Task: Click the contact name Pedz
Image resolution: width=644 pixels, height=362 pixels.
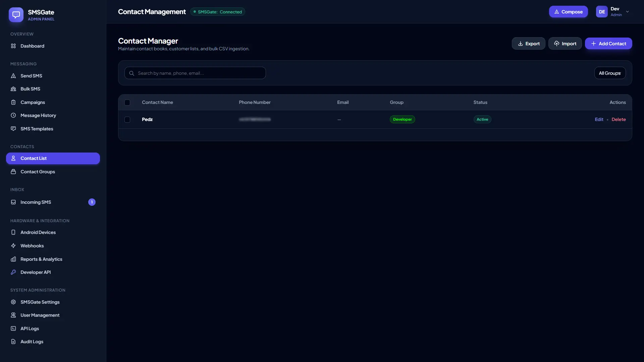Action: pyautogui.click(x=147, y=119)
